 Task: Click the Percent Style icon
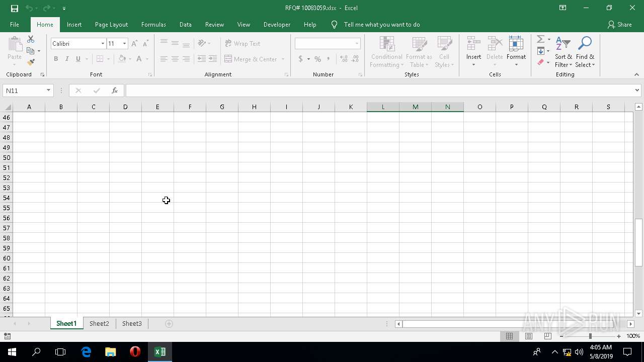[x=317, y=59]
